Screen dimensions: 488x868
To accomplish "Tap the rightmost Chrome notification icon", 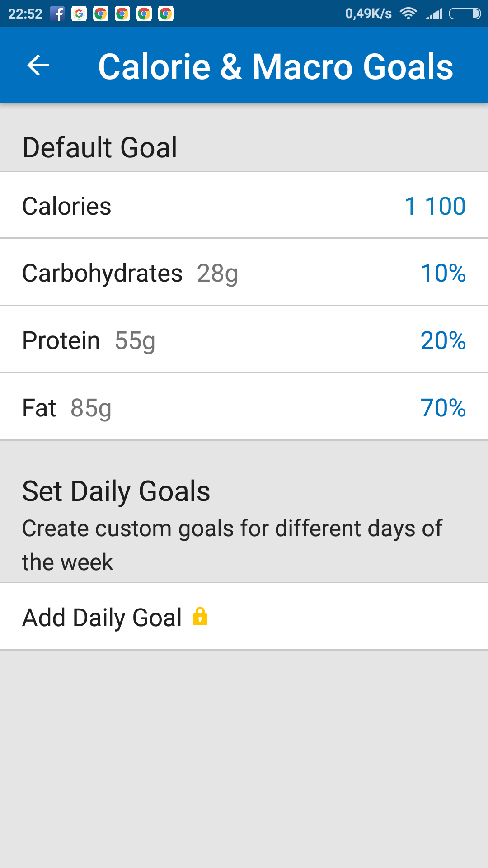I will coord(166,14).
